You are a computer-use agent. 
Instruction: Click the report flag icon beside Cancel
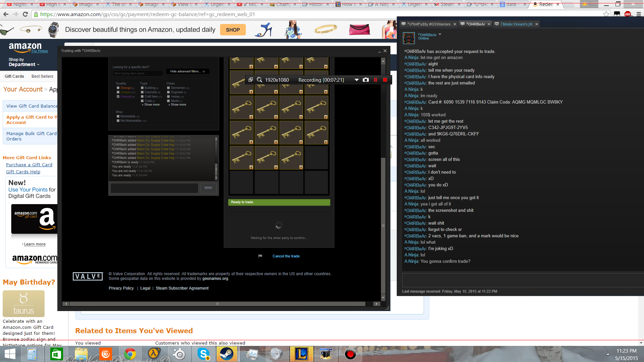[x=260, y=256]
